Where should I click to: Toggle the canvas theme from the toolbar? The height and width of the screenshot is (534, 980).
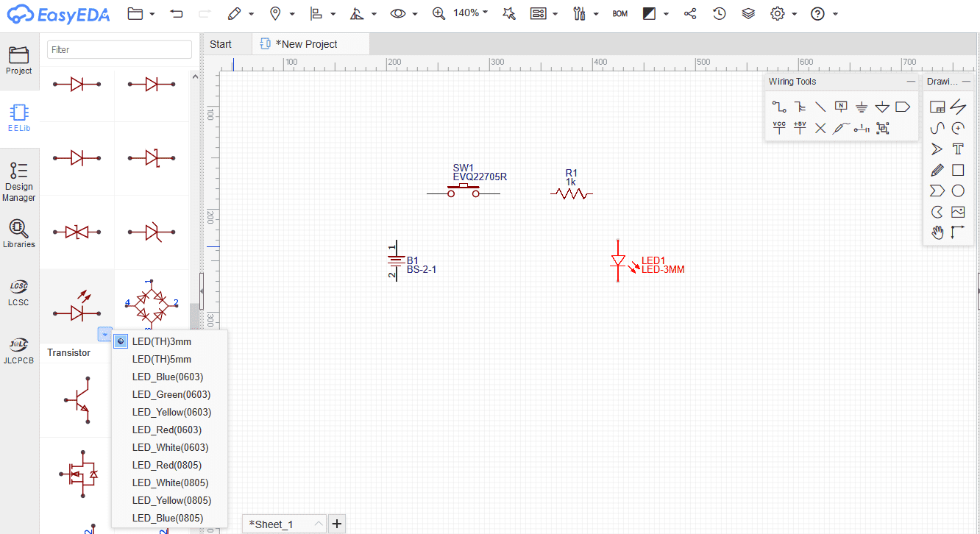(648, 13)
